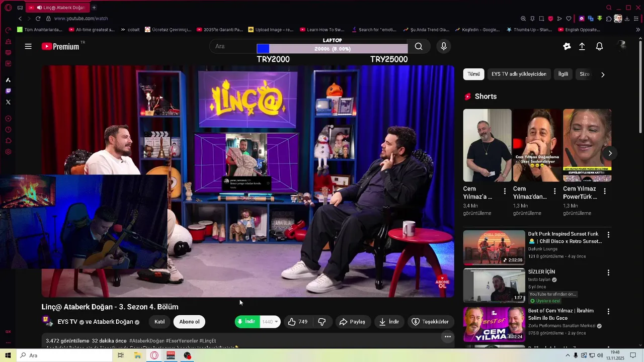
Task: Click the Windows taskbar Ara search box
Action: click(64, 355)
